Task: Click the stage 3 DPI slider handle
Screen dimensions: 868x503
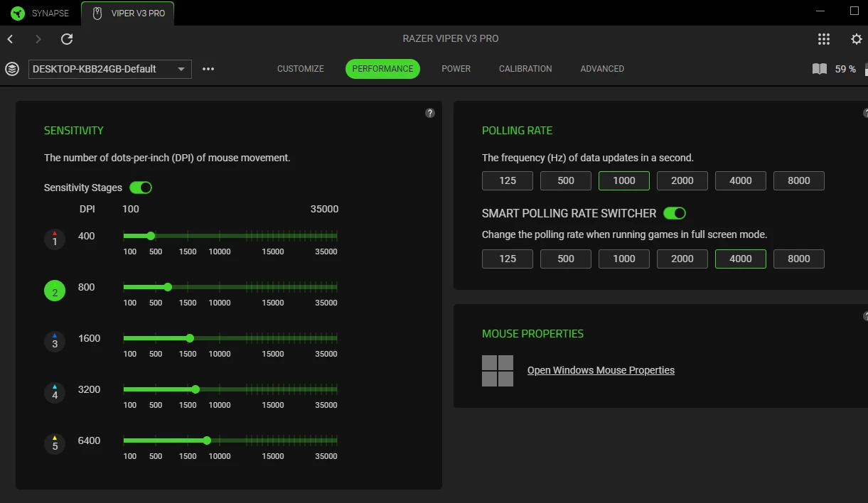Action: [x=190, y=338]
